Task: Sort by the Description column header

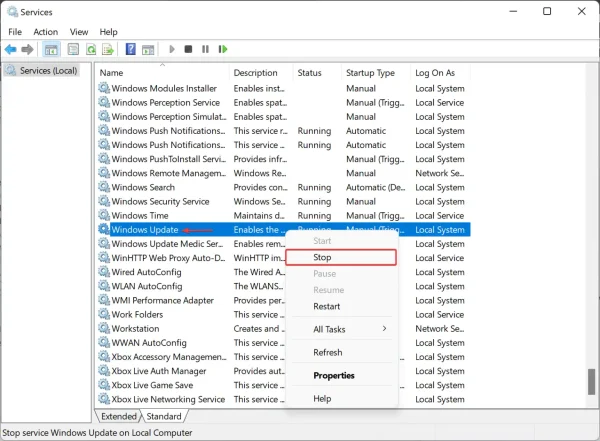Action: coord(261,73)
